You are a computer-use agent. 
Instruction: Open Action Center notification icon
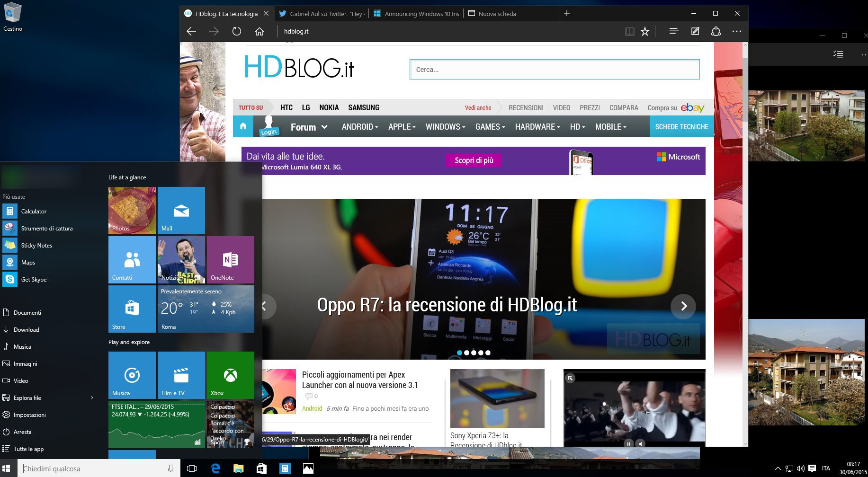[812, 468]
